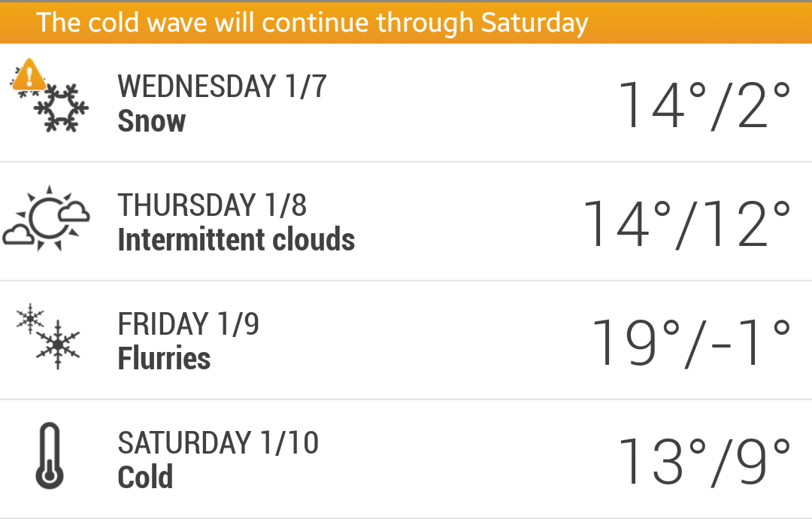Image resolution: width=812 pixels, height=519 pixels.
Task: Open the cold wave alert banner
Action: tap(312, 23)
